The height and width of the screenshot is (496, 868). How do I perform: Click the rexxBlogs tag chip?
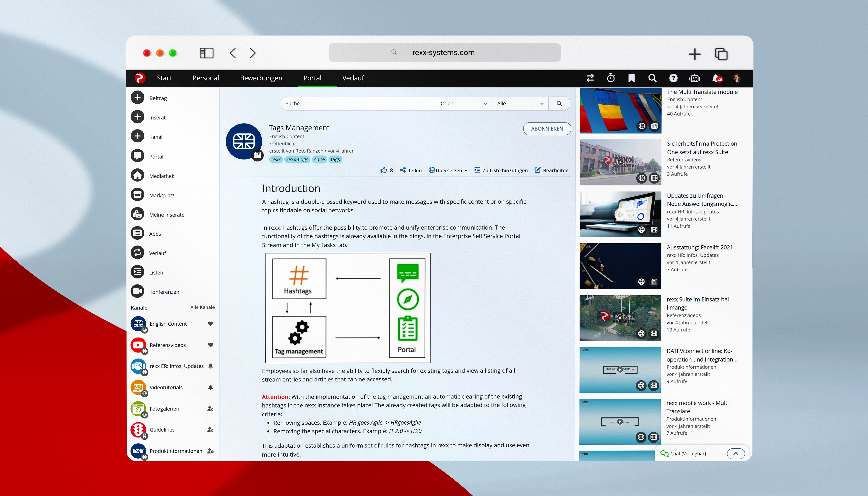(297, 159)
